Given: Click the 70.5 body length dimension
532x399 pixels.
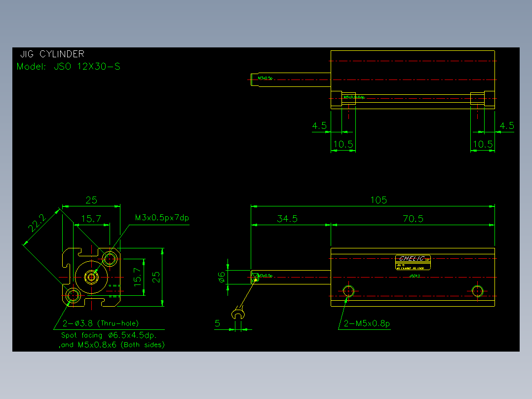Looking at the screenshot, I should point(413,218).
